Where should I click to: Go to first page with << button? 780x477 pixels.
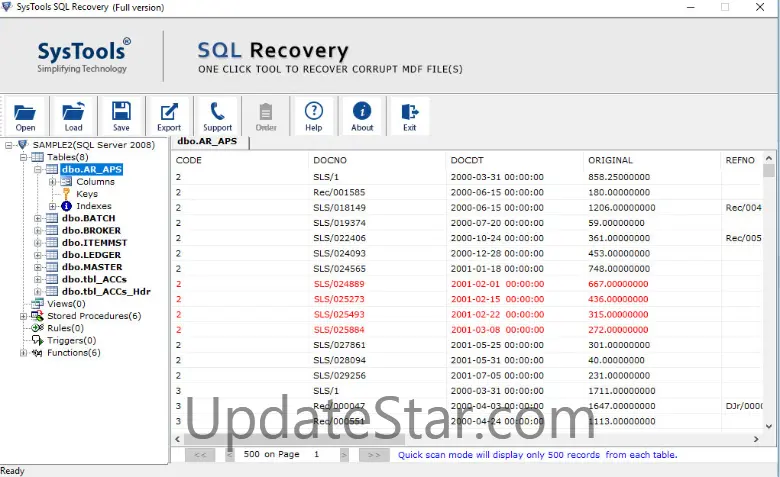pyautogui.click(x=200, y=455)
